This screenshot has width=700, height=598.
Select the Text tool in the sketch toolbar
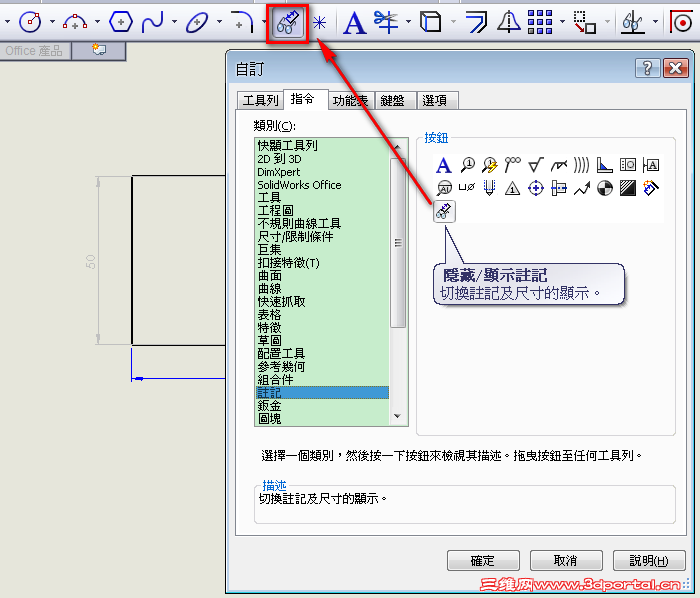click(x=354, y=22)
